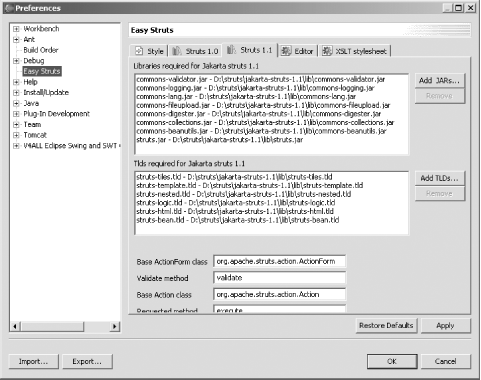Select the struts-logic.tld entry

click(x=236, y=203)
